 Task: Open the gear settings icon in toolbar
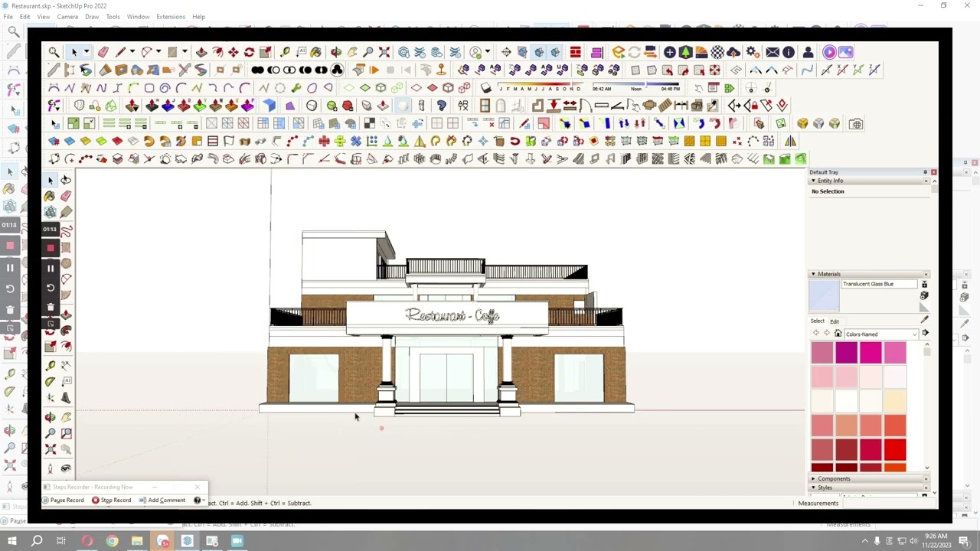752,52
